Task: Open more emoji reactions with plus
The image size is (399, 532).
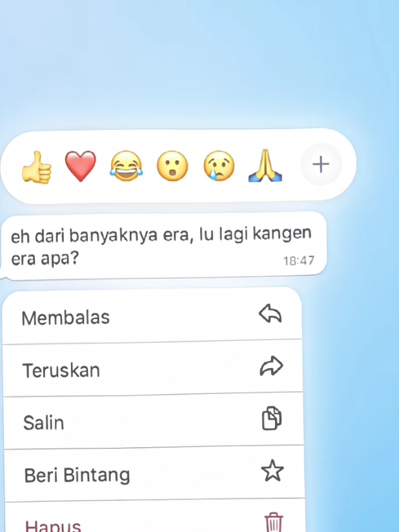Action: click(x=320, y=165)
